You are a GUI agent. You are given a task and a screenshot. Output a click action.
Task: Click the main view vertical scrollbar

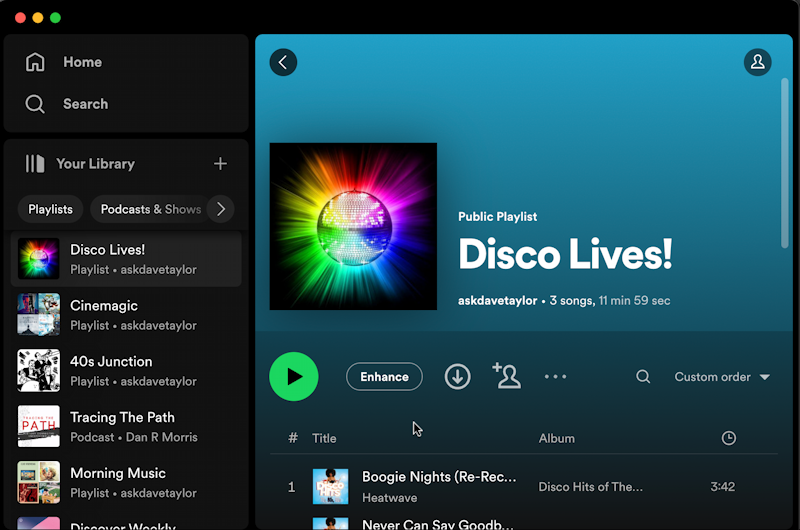click(784, 162)
